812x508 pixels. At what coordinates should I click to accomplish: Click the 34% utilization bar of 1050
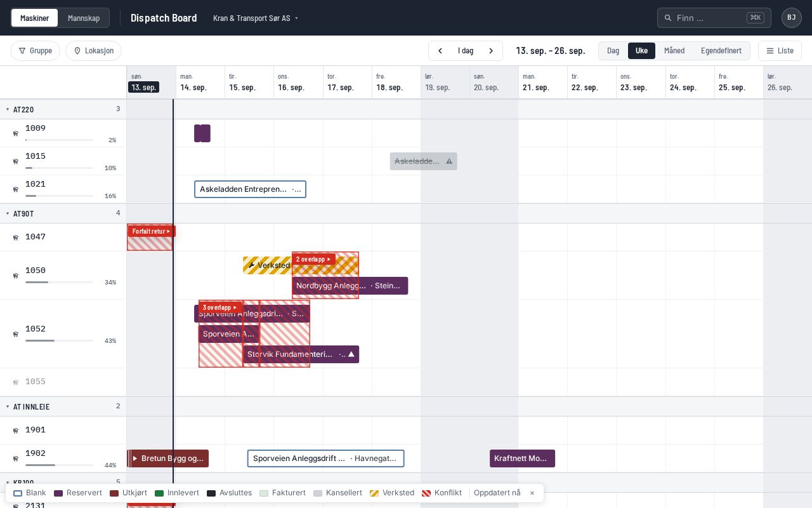(59, 282)
